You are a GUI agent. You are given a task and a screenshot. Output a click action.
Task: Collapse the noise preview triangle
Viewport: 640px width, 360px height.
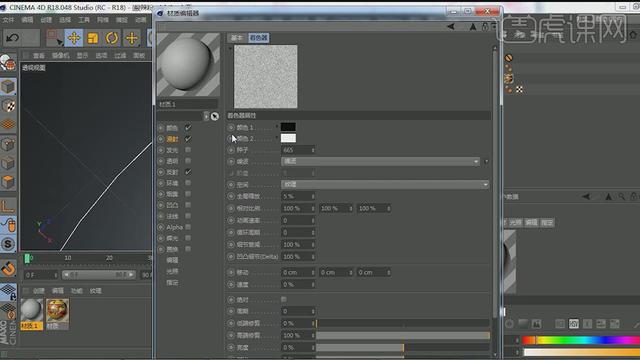coord(230,49)
